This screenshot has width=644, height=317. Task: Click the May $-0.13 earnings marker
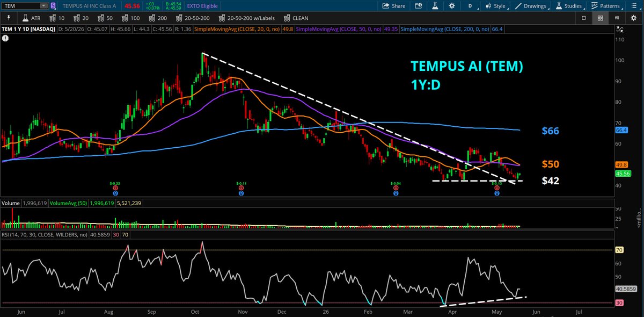pos(497,189)
